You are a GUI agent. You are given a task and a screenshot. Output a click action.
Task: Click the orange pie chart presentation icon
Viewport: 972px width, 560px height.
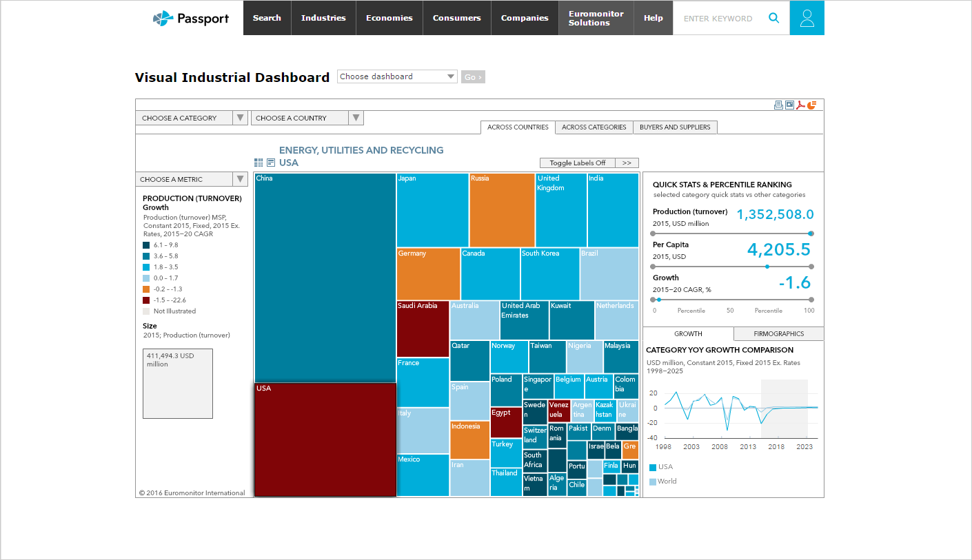(x=811, y=105)
